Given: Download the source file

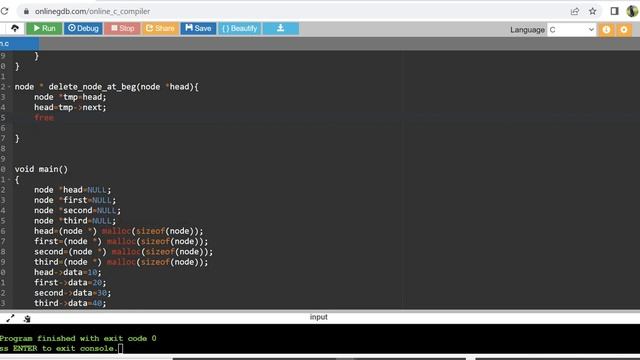Looking at the screenshot, I should click(280, 28).
